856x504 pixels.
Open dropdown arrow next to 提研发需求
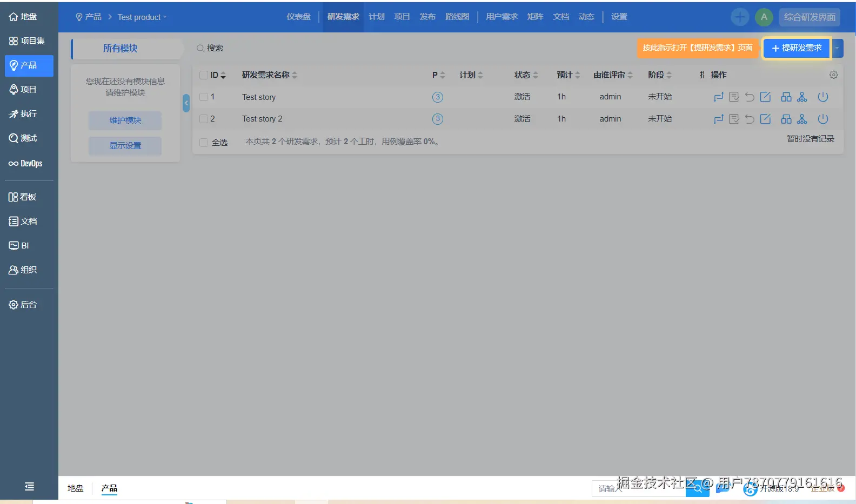(837, 48)
